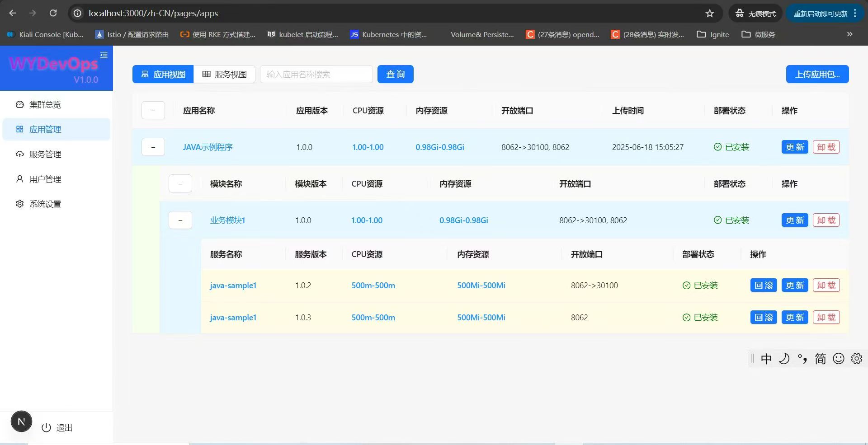868x445 pixels.
Task: Roll back java-sample1 version 1.0.3
Action: pos(764,317)
